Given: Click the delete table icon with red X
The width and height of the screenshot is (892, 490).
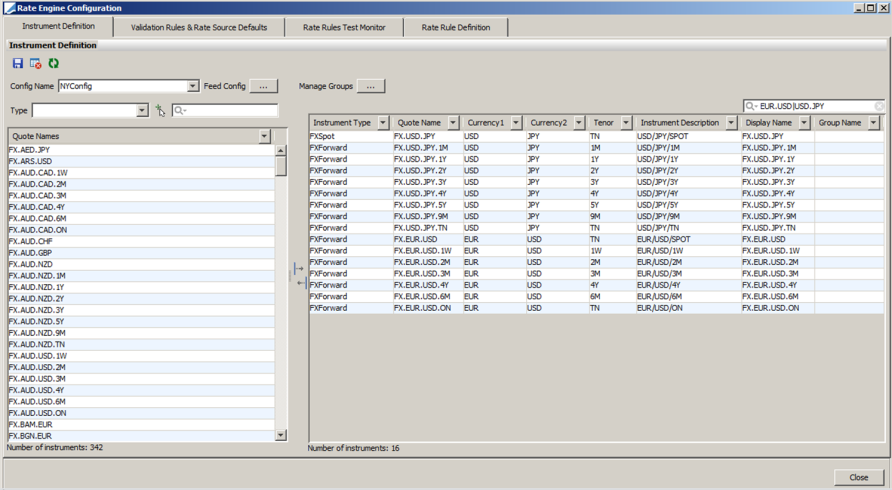Looking at the screenshot, I should [36, 64].
